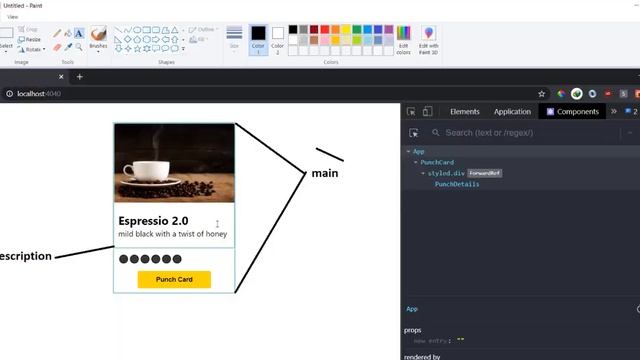Open the Edit colors dialog

pyautogui.click(x=403, y=40)
